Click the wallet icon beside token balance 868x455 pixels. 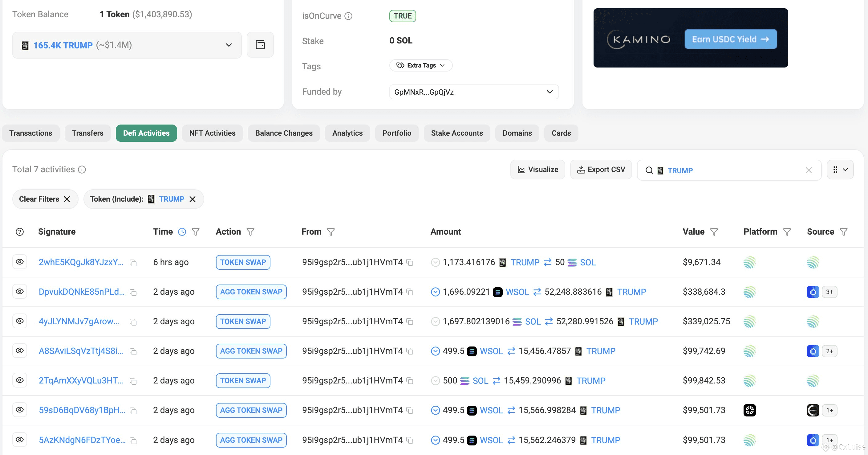point(260,45)
